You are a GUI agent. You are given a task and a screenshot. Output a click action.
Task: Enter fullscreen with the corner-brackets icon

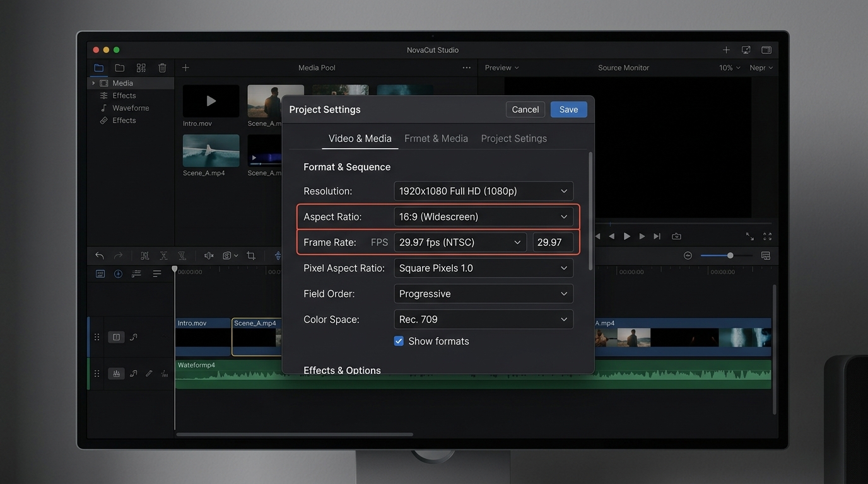(768, 236)
